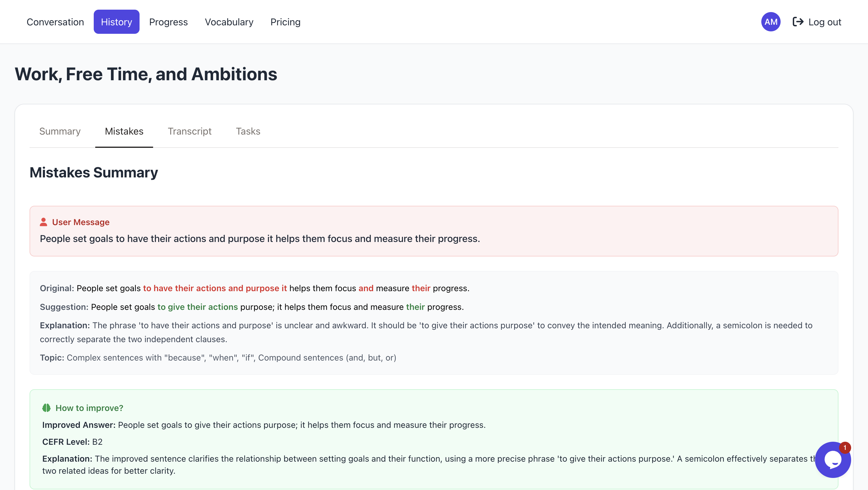The image size is (868, 490).
Task: Open the Tasks tab
Action: click(x=248, y=131)
